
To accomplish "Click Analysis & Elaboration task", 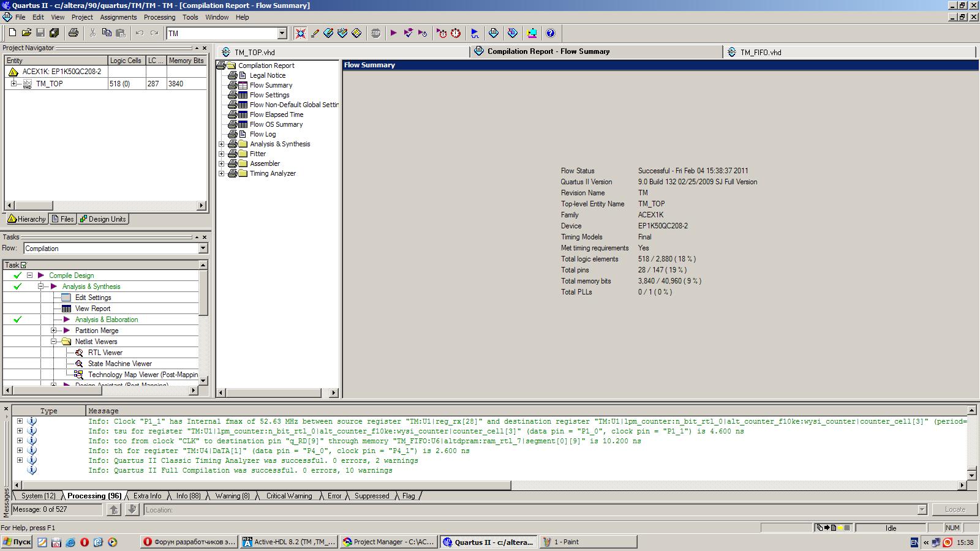I will tap(106, 320).
